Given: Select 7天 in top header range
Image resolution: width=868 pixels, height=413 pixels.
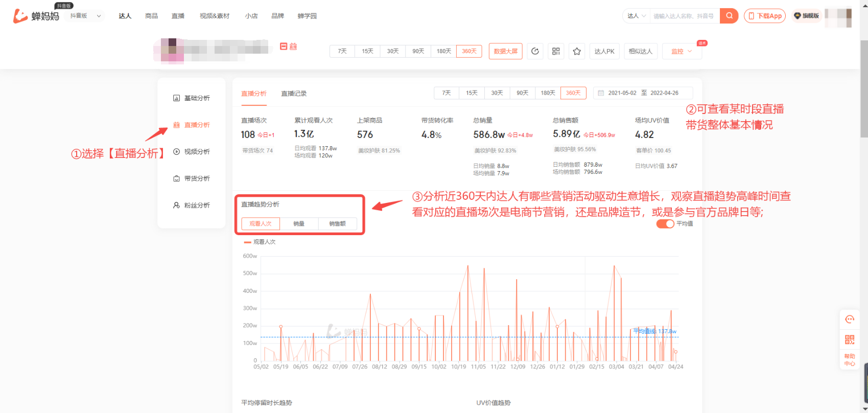Looking at the screenshot, I should tap(342, 51).
